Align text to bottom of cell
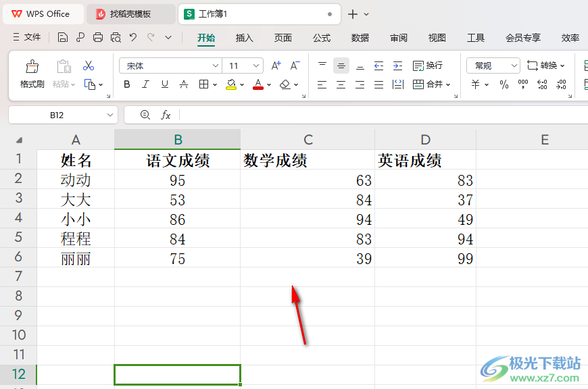This screenshot has width=588, height=389. pos(360,66)
